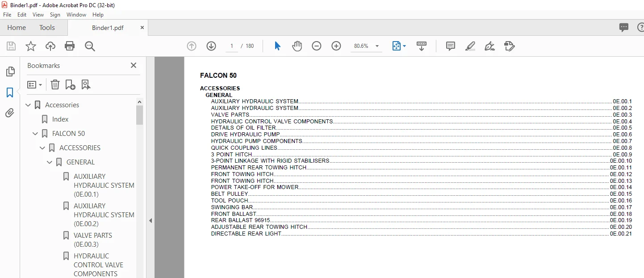Open the sign document pen tool
The height and width of the screenshot is (278, 644).
[x=489, y=46]
